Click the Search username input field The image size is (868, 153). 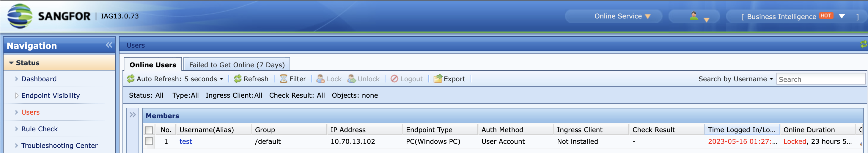[820, 79]
